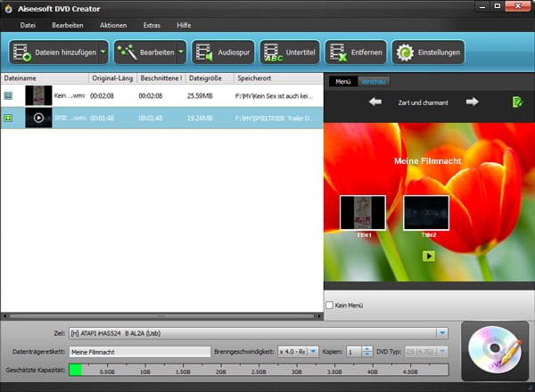Click the Datenträgeretikett text field
Image resolution: width=535 pixels, height=392 pixels.
(x=138, y=352)
